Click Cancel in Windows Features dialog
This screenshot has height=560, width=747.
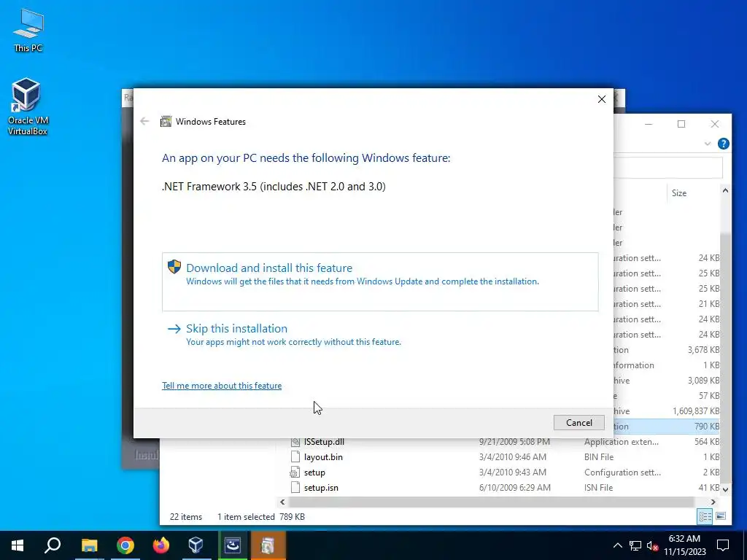tap(578, 423)
